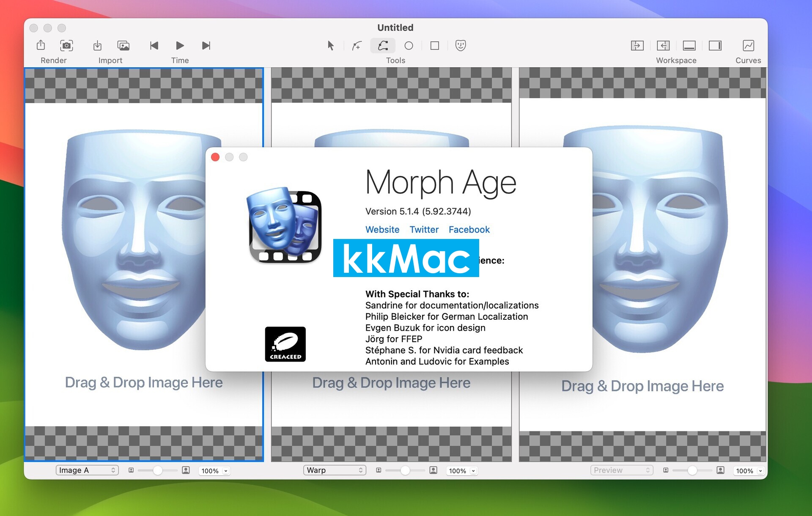Click the export/share Render icon
The image size is (812, 516).
pyautogui.click(x=41, y=45)
